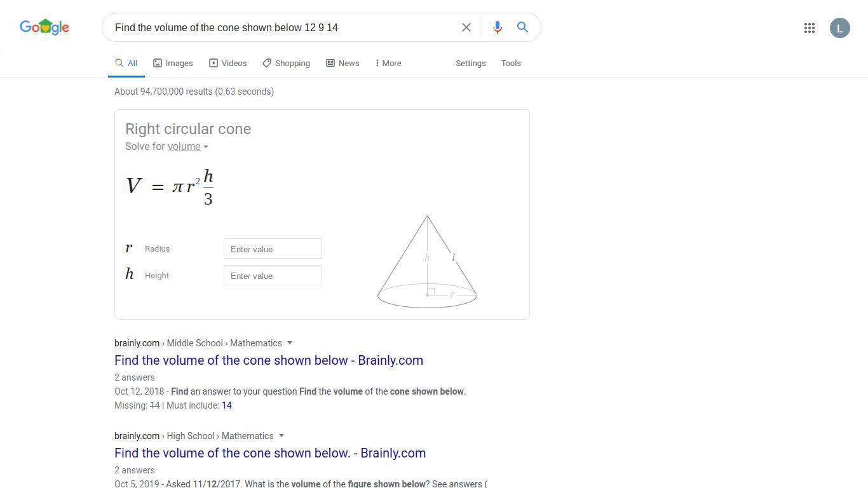The image size is (868, 488).
Task: Click the blue magnifier search icon
Action: point(522,27)
